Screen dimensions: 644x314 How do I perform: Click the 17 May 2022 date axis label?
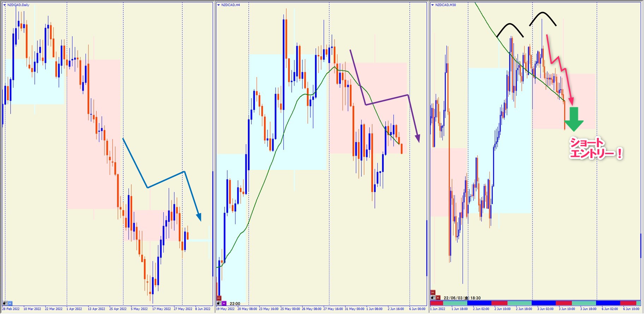[161, 309]
